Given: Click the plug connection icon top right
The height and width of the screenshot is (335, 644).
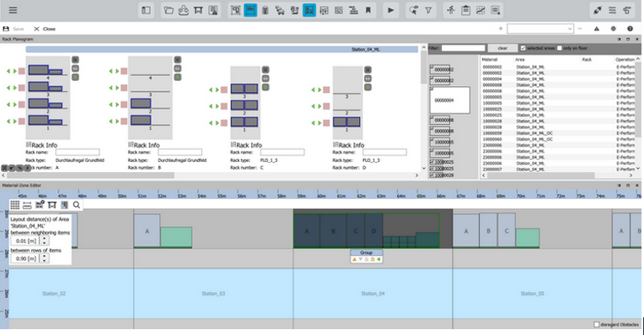Looking at the screenshot, I should point(598,10).
